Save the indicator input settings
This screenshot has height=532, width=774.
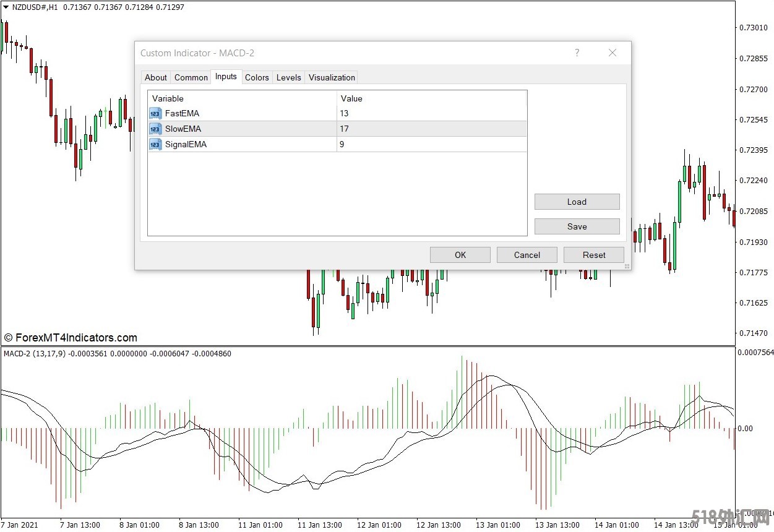[x=577, y=226]
